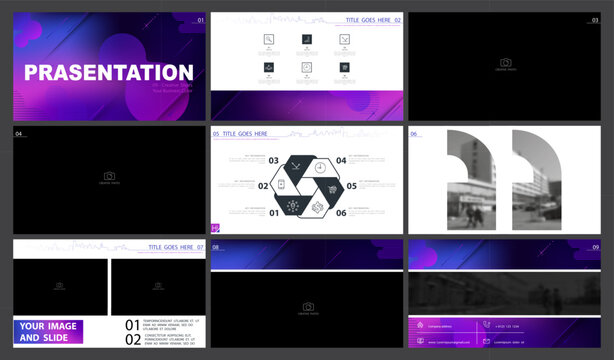Click the '06' slide number label
This screenshot has height=360, width=614.
click(414, 134)
